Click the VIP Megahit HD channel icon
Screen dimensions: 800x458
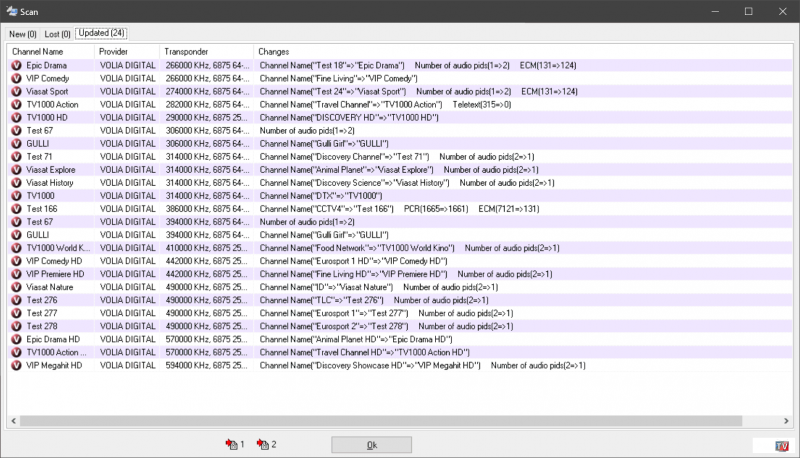pyautogui.click(x=17, y=365)
